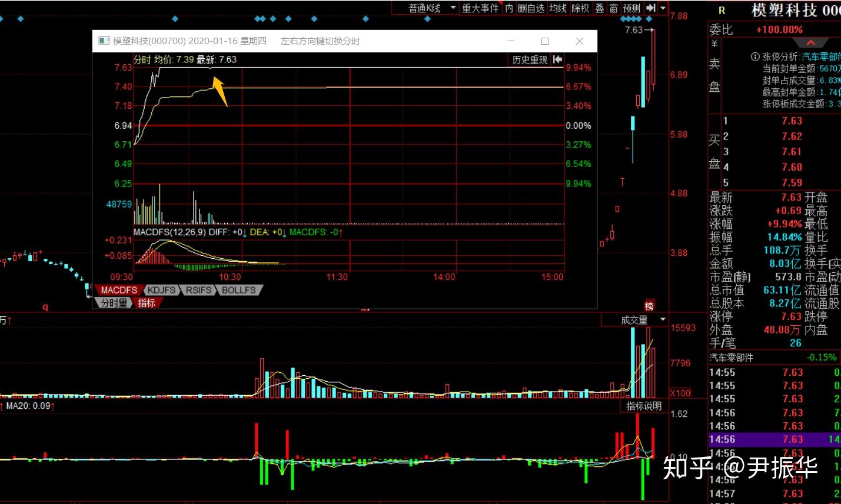
Task: Close the 模塑科技 intraday popup window
Action: (580, 41)
